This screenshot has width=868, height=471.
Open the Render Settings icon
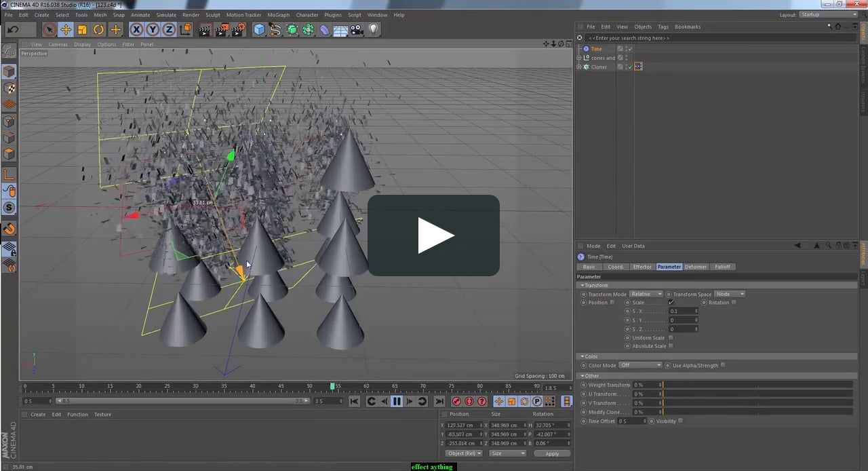pos(239,29)
